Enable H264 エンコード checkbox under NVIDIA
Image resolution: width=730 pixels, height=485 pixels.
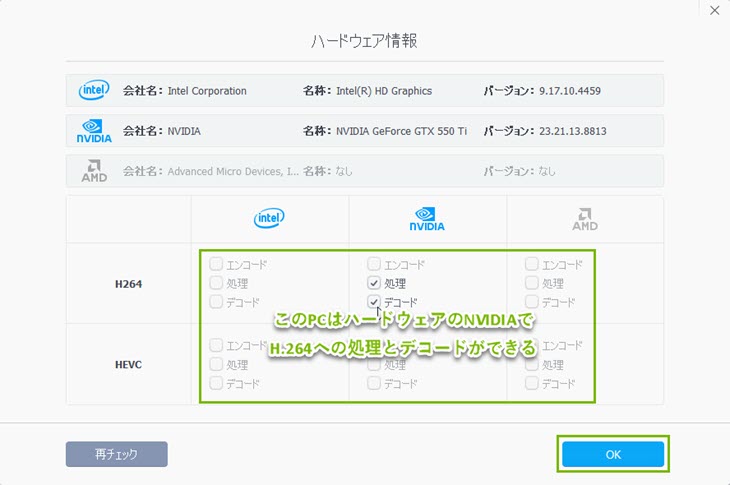(374, 265)
